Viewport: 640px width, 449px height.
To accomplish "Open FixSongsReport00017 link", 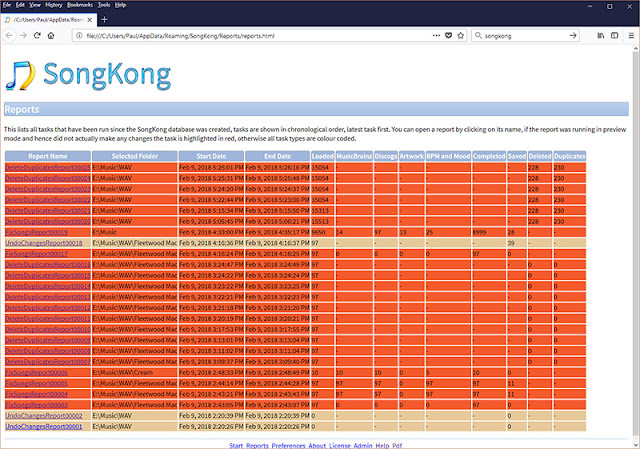I will point(36,254).
